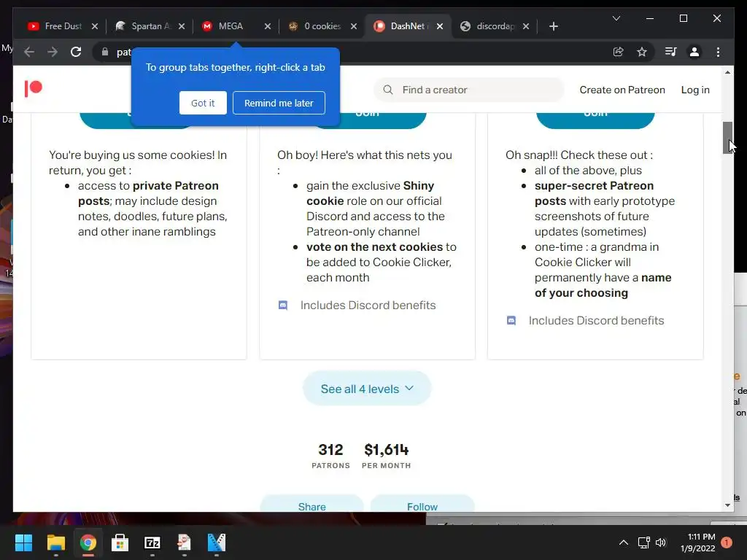Click the scrollbar down arrow
The height and width of the screenshot is (560, 747).
coord(727,505)
